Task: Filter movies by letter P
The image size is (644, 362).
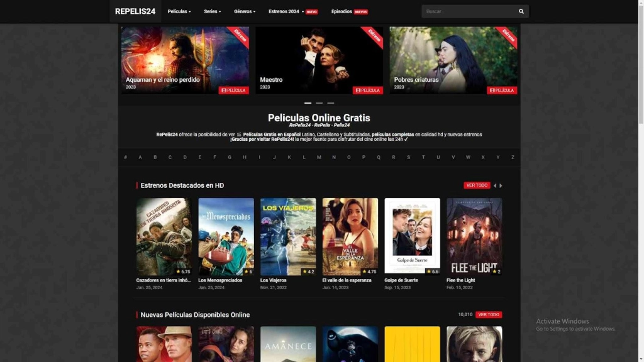Action: pyautogui.click(x=364, y=157)
